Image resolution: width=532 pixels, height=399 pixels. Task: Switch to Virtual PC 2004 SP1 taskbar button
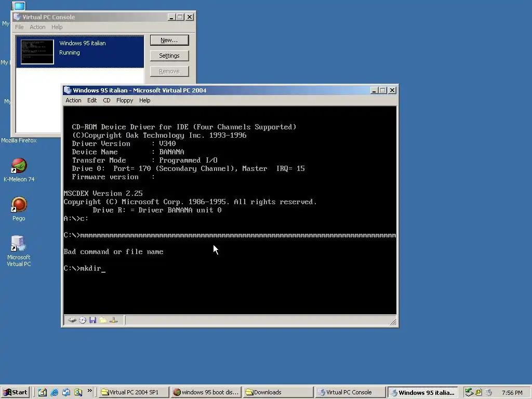pos(134,392)
